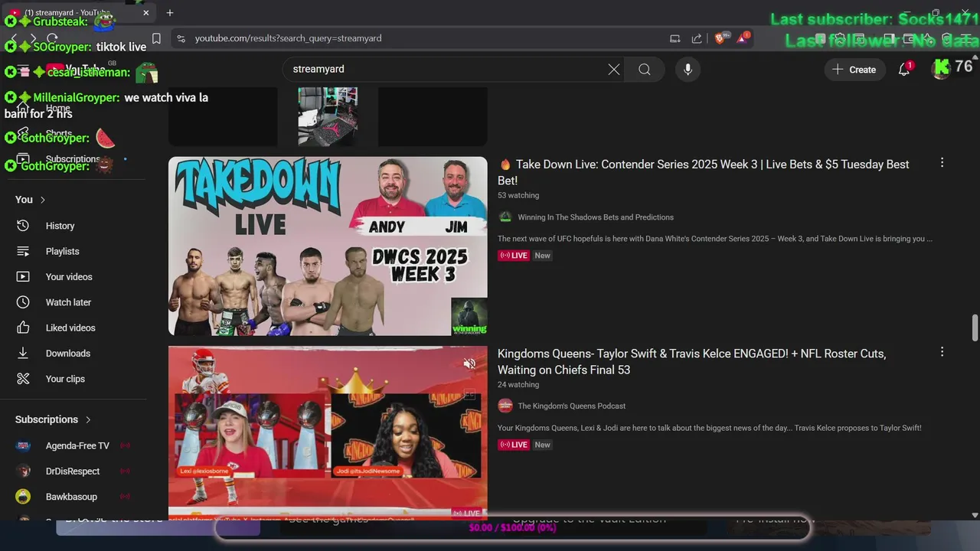Unmute the Kingdoms Queens preview speaker icon
Screen dimensions: 980x551
[469, 364]
